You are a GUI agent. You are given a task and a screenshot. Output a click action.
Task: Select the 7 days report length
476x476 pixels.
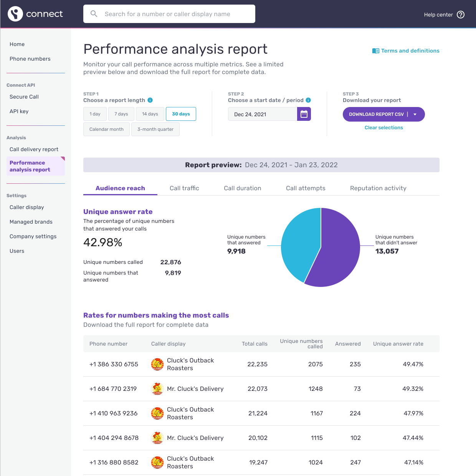121,114
